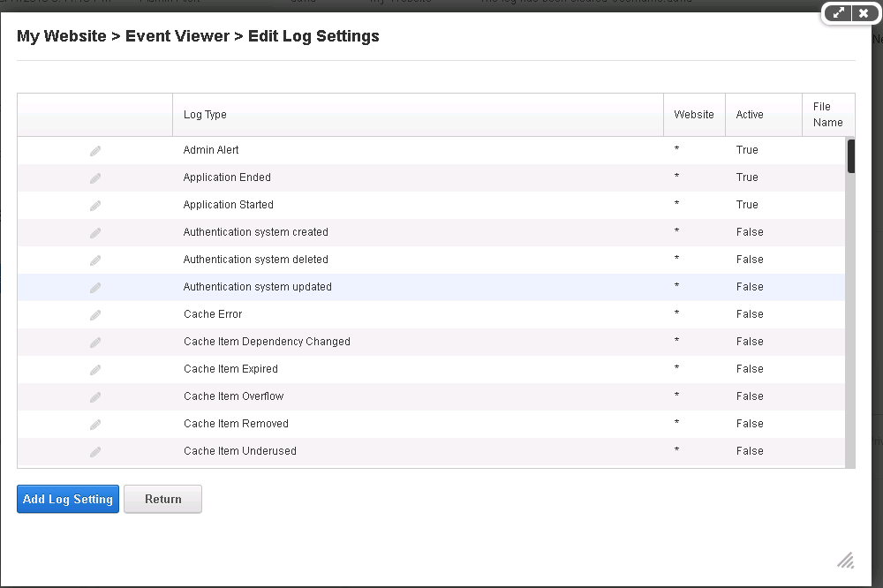Close the Edit Log Settings popup
This screenshot has width=883, height=588.
click(x=864, y=13)
